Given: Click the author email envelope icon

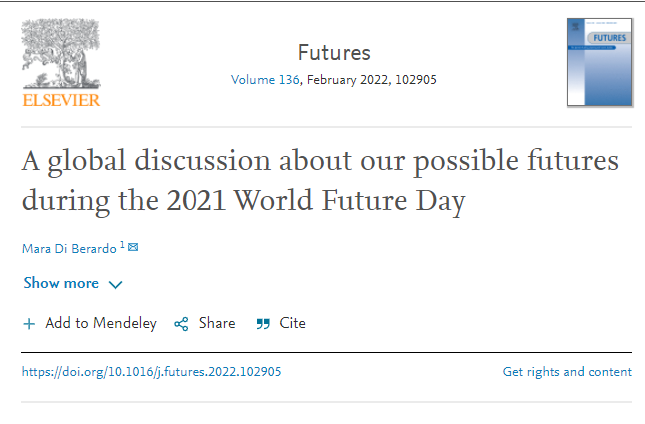Looking at the screenshot, I should click(133, 247).
